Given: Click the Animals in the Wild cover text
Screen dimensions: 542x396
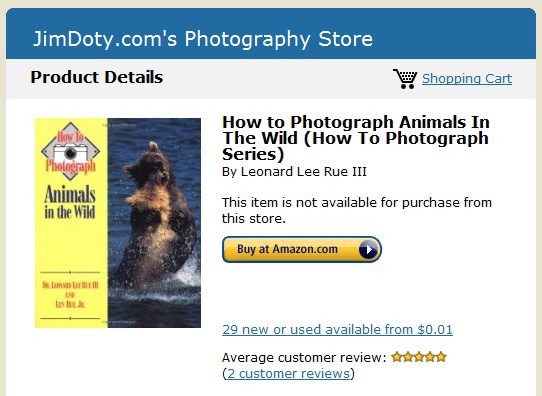Looking at the screenshot, I should point(70,202).
